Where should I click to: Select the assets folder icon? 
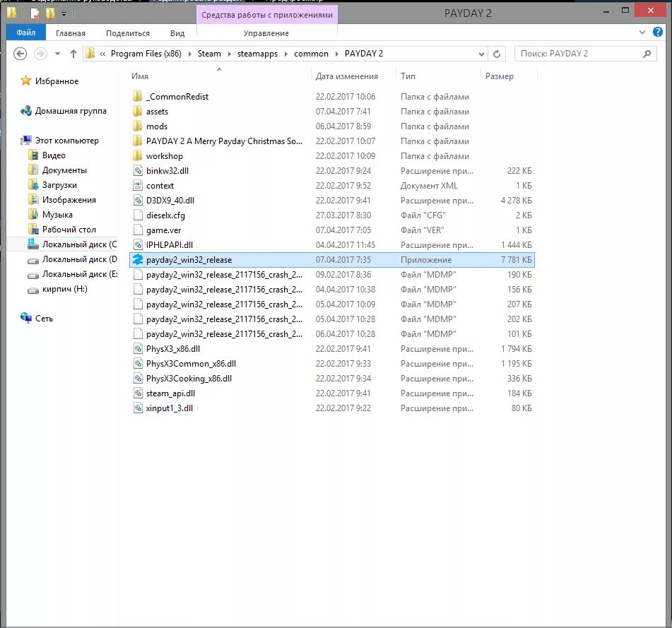click(137, 112)
